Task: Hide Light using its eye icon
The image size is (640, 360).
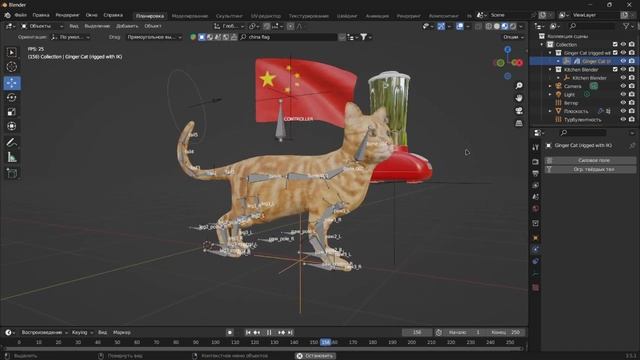Action: (x=623, y=94)
